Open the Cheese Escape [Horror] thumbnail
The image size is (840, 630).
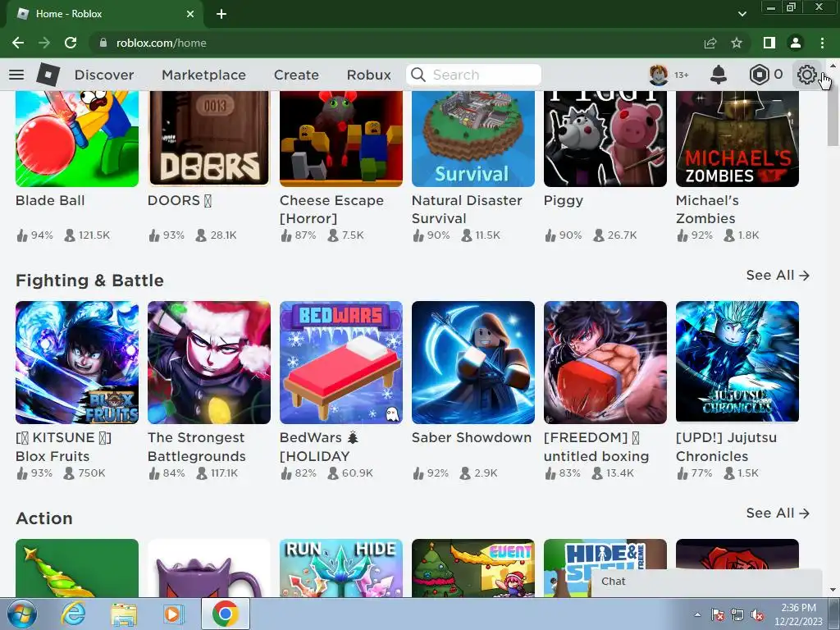point(341,139)
